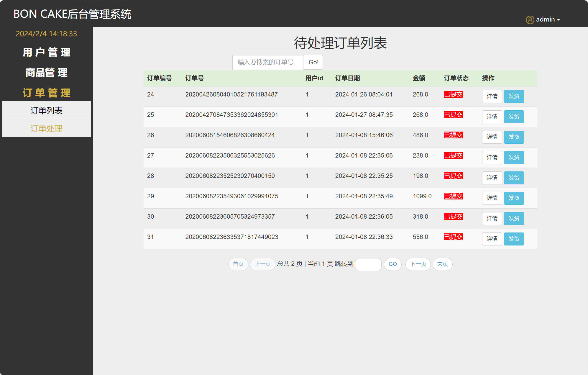This screenshot has height=375, width=588.
Task: Focus the order number search field
Action: click(x=267, y=62)
